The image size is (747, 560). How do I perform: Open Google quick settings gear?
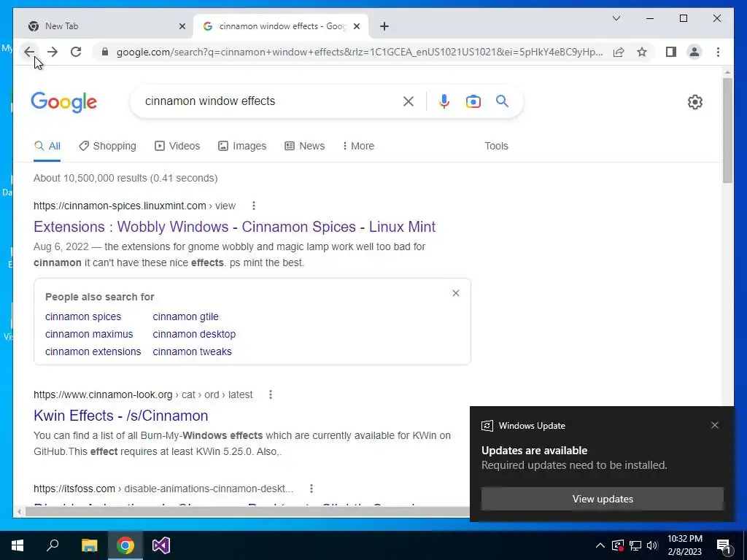694,102
